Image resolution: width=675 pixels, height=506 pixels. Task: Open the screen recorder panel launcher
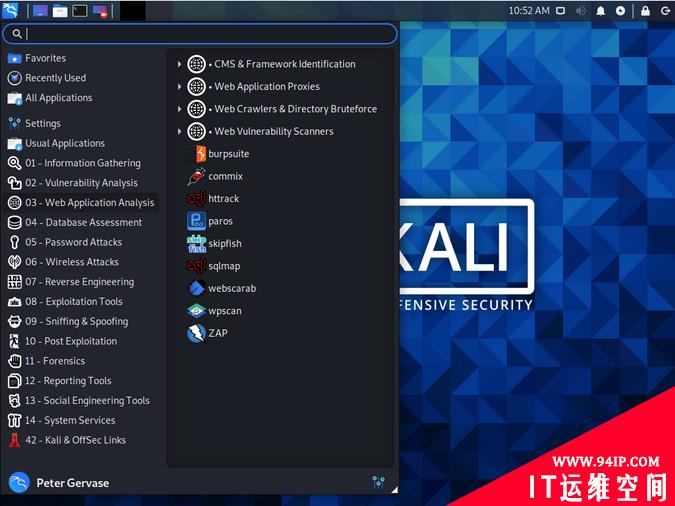point(100,11)
